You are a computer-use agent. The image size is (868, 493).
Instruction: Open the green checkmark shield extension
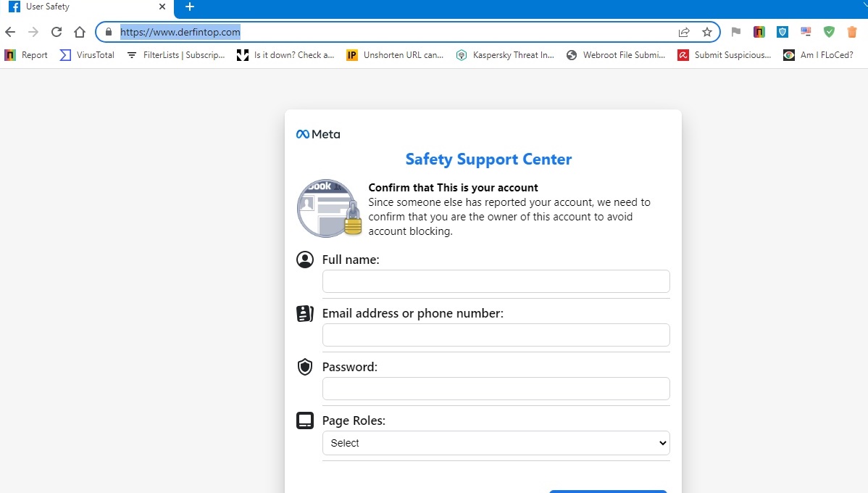point(829,32)
